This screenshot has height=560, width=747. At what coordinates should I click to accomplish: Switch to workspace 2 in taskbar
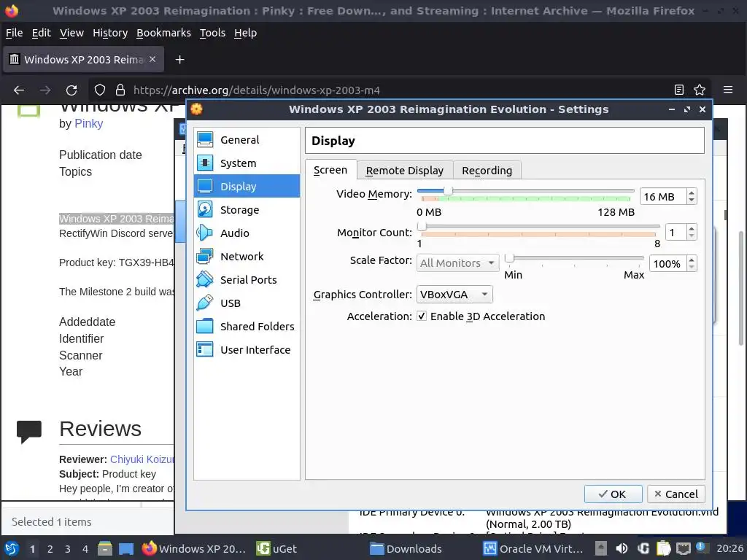point(50,548)
